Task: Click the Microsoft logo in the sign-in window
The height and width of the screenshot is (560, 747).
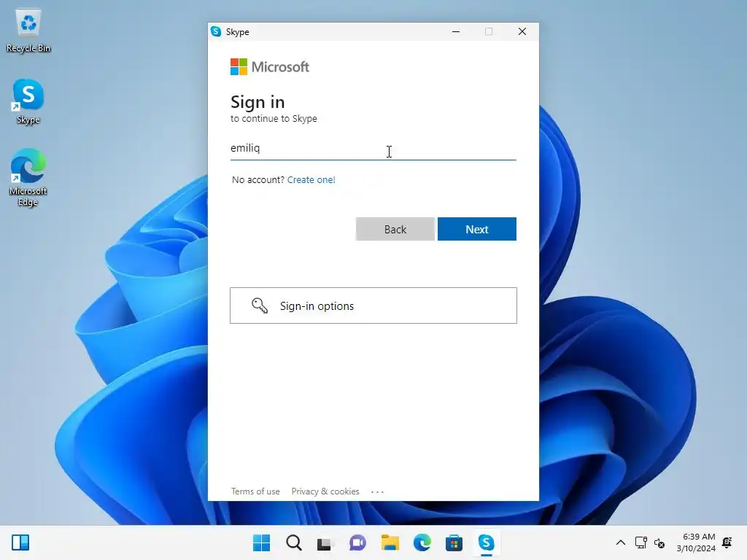Action: click(270, 66)
